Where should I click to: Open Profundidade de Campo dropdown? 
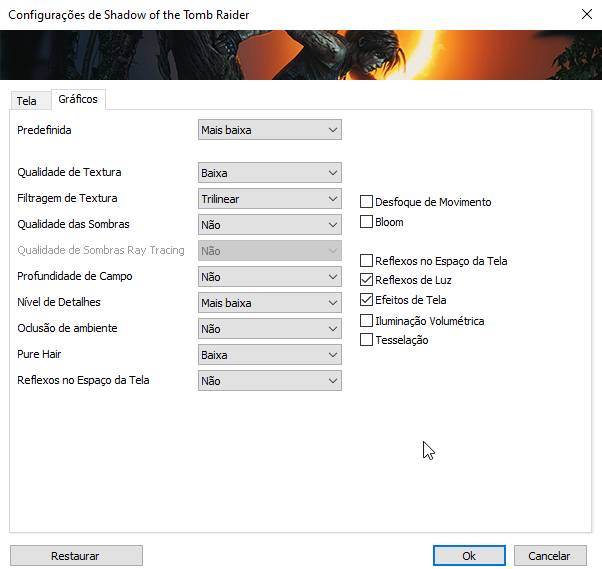click(x=269, y=276)
